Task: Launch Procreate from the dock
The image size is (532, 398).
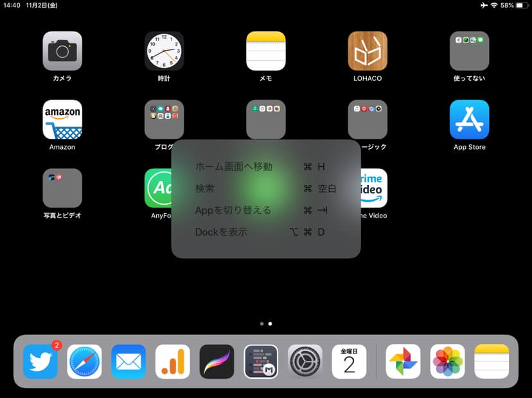Action: (x=217, y=361)
